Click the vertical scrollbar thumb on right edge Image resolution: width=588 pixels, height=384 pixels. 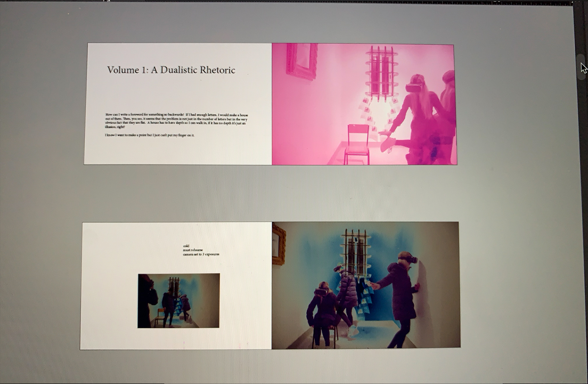[580, 67]
